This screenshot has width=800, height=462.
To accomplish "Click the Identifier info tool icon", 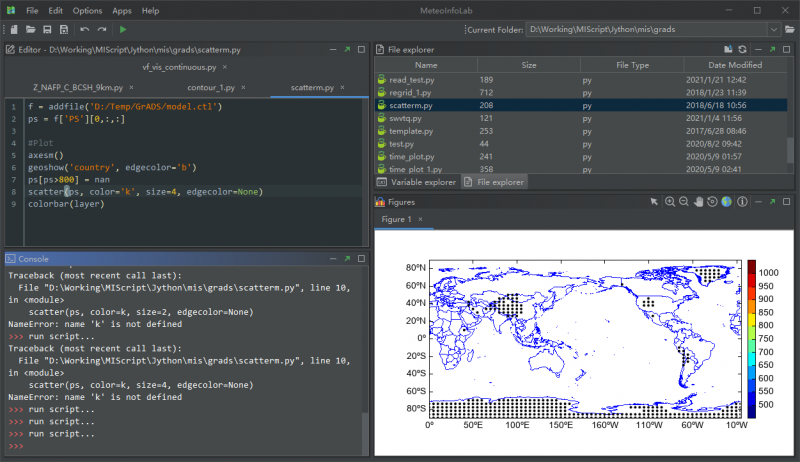I will pyautogui.click(x=740, y=202).
